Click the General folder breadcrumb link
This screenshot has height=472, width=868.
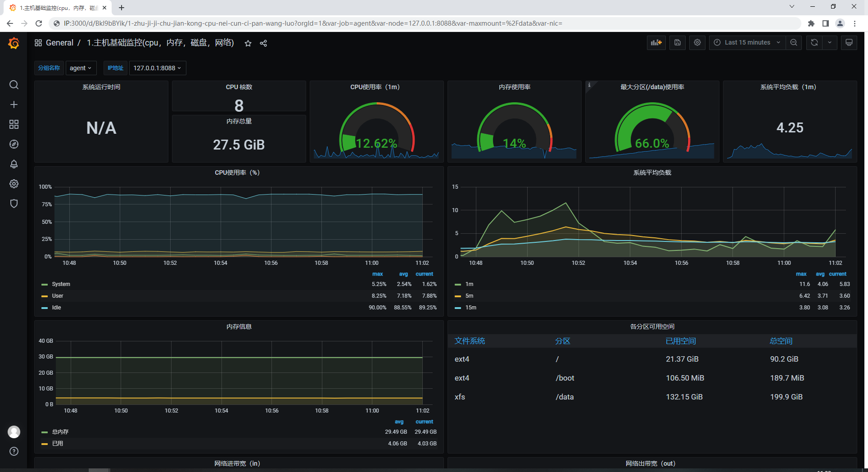[59, 43]
